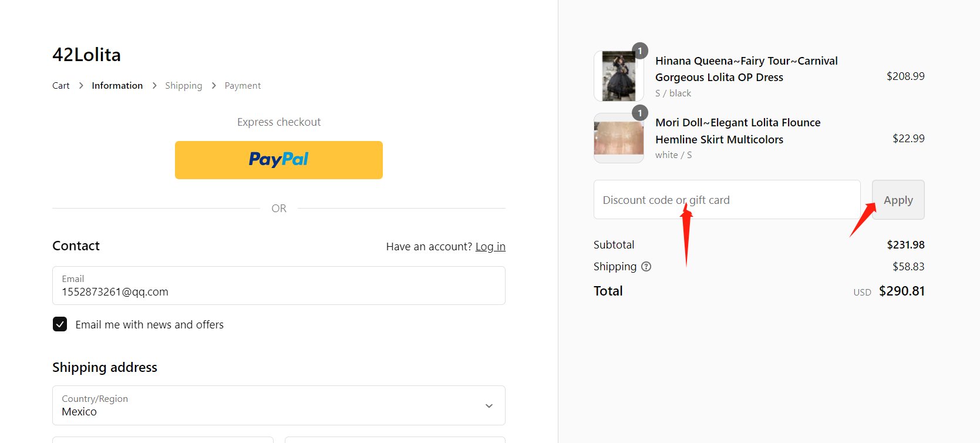Click the chevron arrow after Cart breadcrumb
The height and width of the screenshot is (443, 980).
point(81,86)
